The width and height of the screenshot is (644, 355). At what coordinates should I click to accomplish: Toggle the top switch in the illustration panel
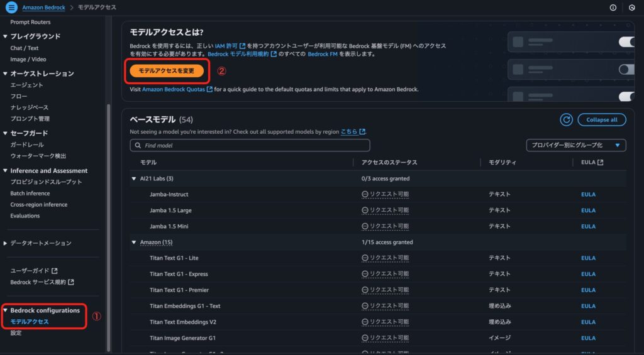[x=626, y=41]
